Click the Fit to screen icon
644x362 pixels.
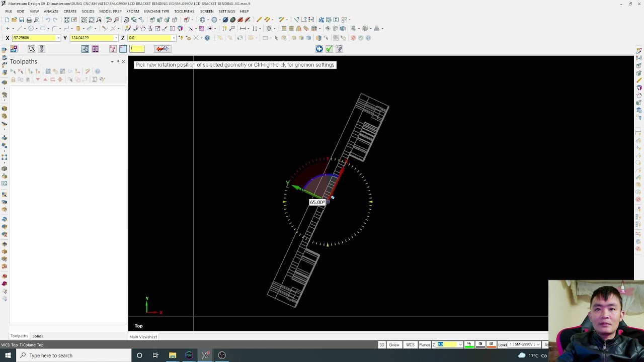point(66,20)
